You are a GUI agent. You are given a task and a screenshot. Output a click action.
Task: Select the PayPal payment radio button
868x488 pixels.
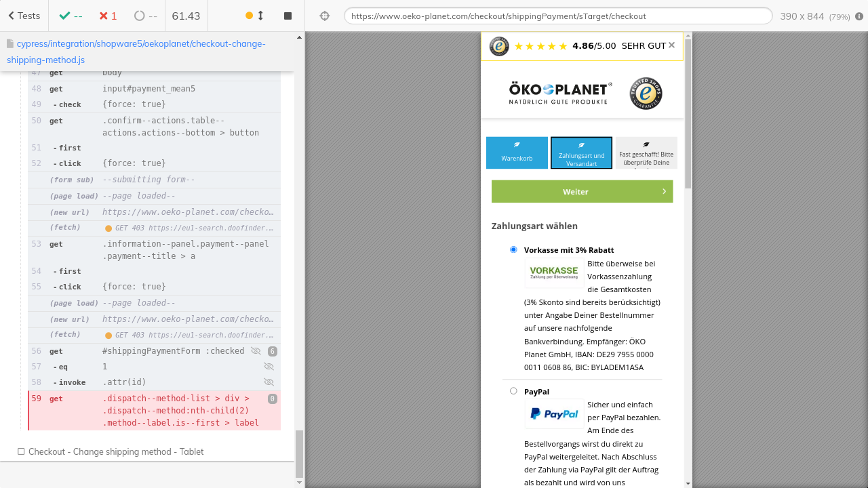(513, 391)
